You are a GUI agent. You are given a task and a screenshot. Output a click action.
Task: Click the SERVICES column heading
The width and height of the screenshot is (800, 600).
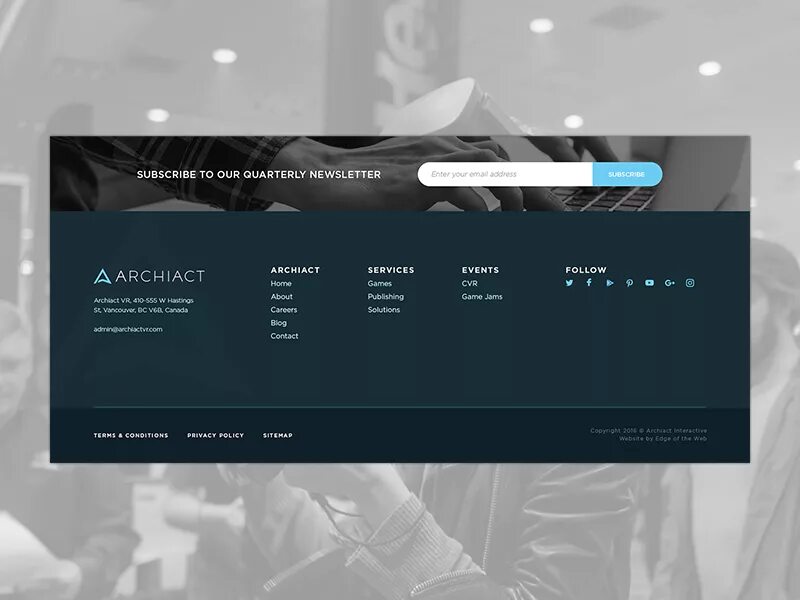391,270
